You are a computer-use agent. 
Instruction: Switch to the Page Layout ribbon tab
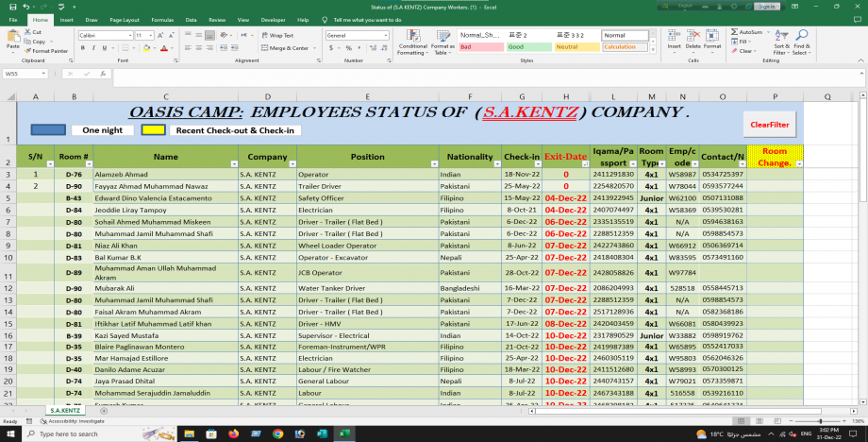click(123, 19)
